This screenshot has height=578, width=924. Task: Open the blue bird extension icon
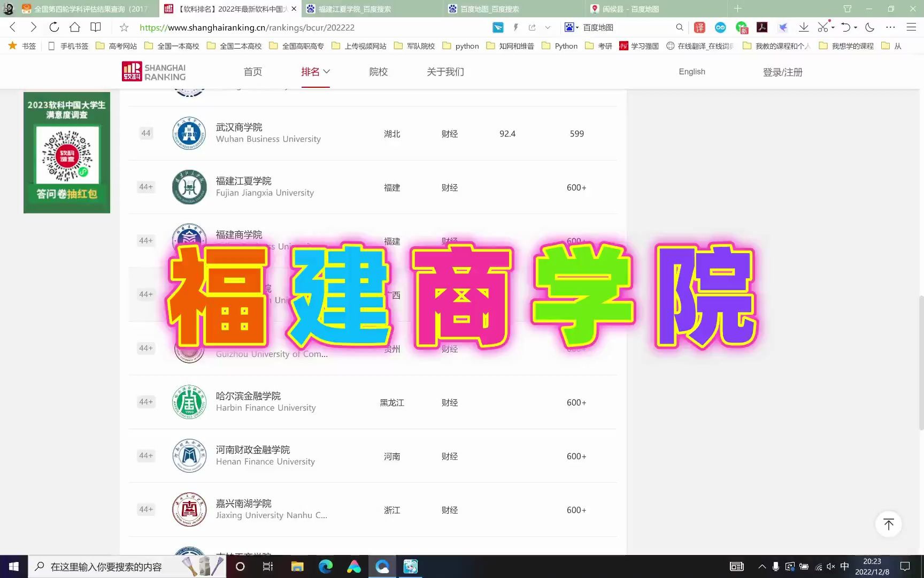783,27
